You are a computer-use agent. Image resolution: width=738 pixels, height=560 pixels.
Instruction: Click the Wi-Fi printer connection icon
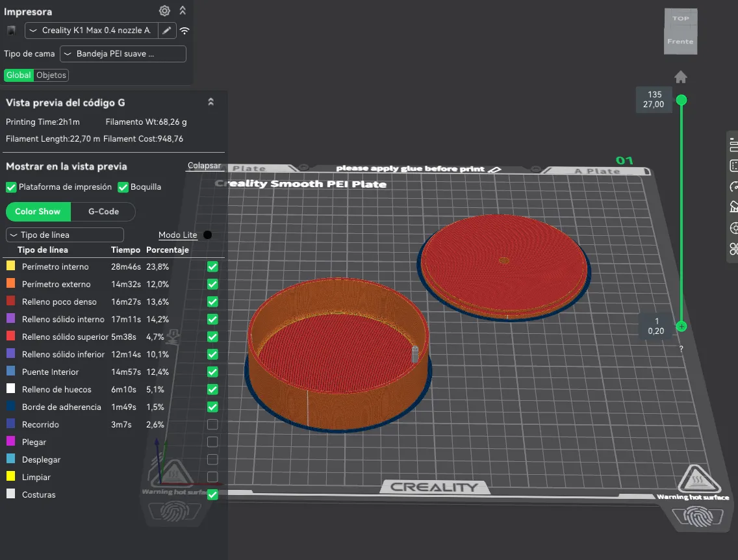184,31
